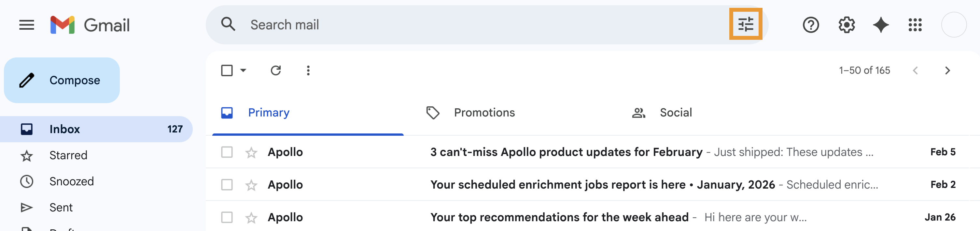
Task: Select the Feb 2 Apollo email checkbox
Action: tap(227, 185)
